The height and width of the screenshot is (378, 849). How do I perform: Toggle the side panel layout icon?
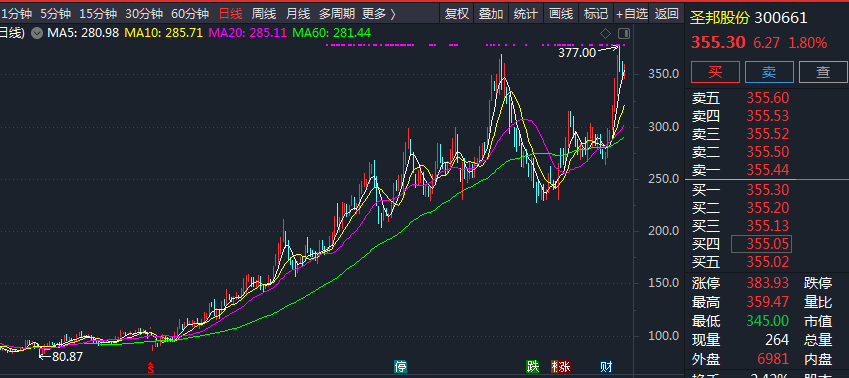(624, 34)
